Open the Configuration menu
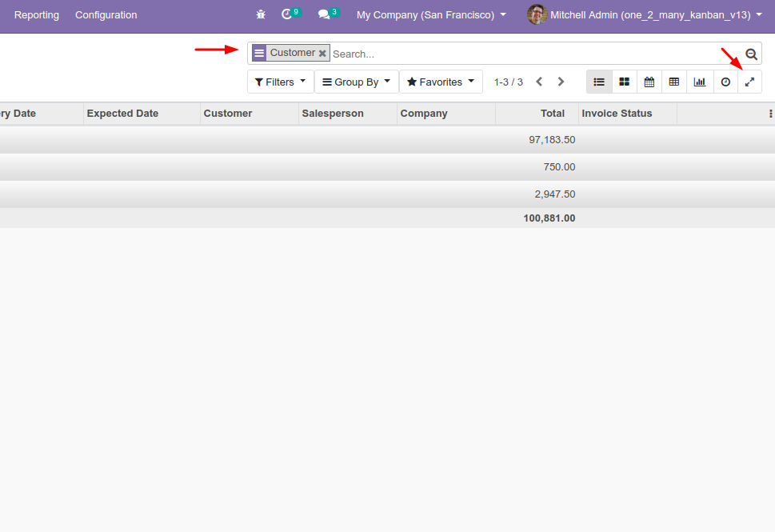Image resolution: width=775 pixels, height=532 pixels. [x=106, y=14]
